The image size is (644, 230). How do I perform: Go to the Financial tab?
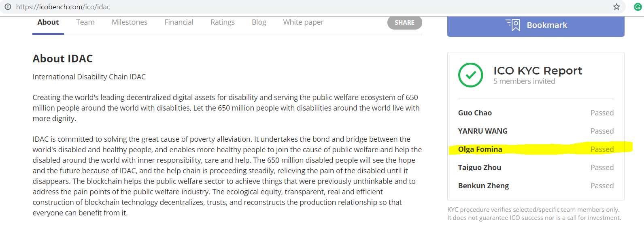[x=179, y=22]
